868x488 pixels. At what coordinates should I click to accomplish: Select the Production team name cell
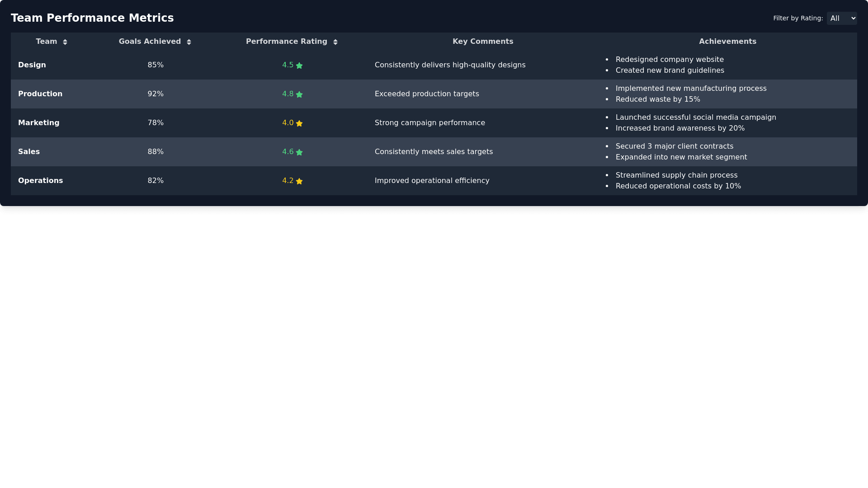click(40, 94)
